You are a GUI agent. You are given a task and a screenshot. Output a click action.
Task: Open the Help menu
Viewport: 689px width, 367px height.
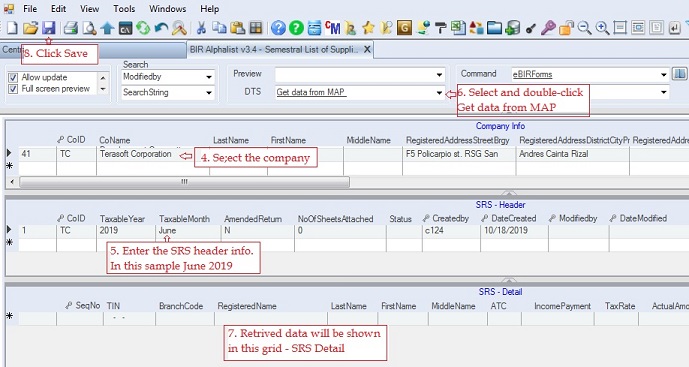(210, 9)
